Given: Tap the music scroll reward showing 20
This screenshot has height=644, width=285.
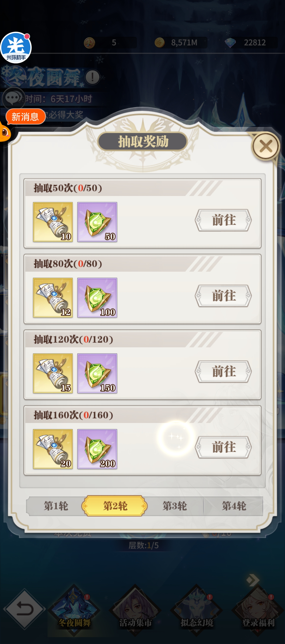Looking at the screenshot, I should click(53, 449).
